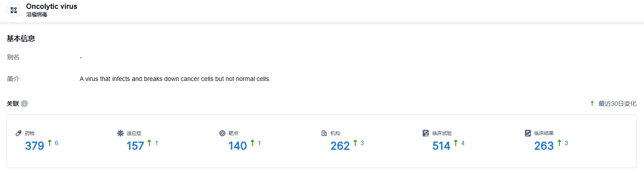Click the building icon next to 机构
Viewport: 644px width, 173px height.
coord(324,133)
